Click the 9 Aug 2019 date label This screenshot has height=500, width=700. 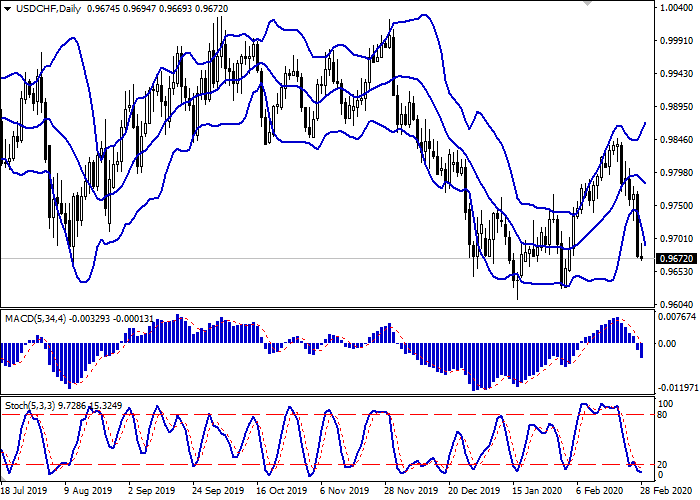(86, 492)
